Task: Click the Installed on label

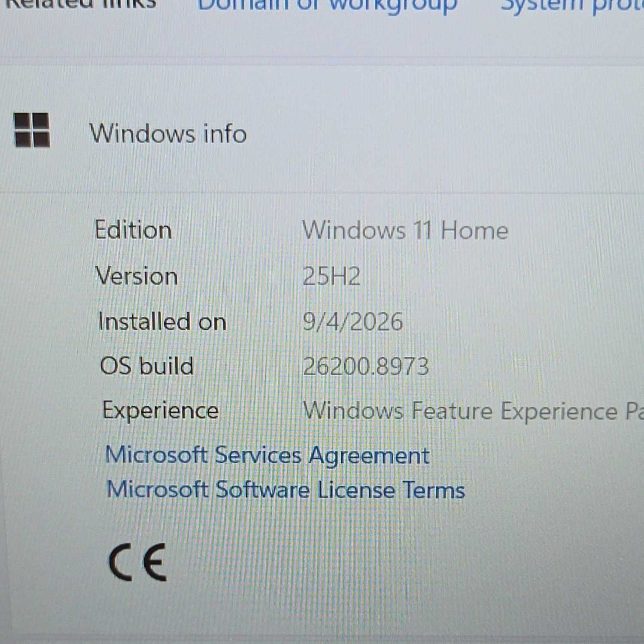Action: pos(162,322)
